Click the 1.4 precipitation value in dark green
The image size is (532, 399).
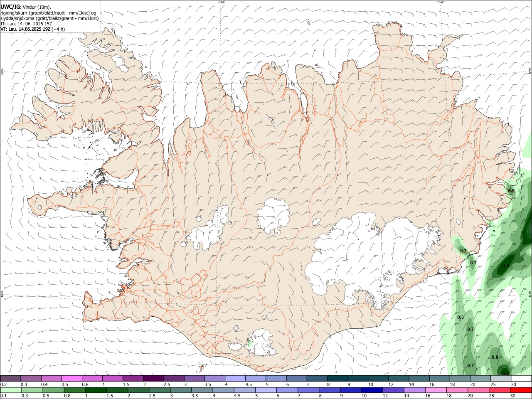[x=506, y=266]
